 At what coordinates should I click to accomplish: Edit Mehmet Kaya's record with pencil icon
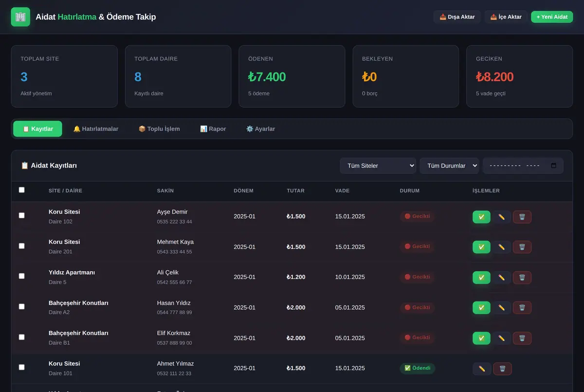pyautogui.click(x=502, y=247)
